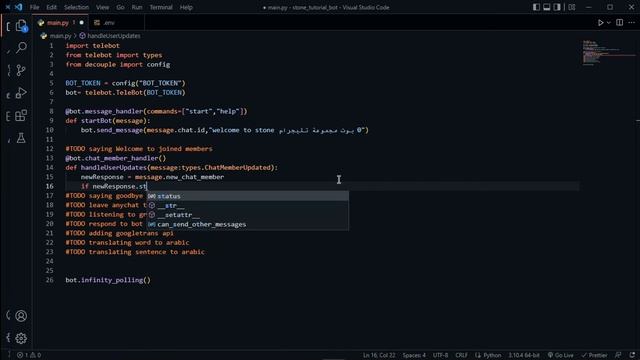The width and height of the screenshot is (640, 360).
Task: Open the Explorer view in activity bar
Action: click(21, 26)
